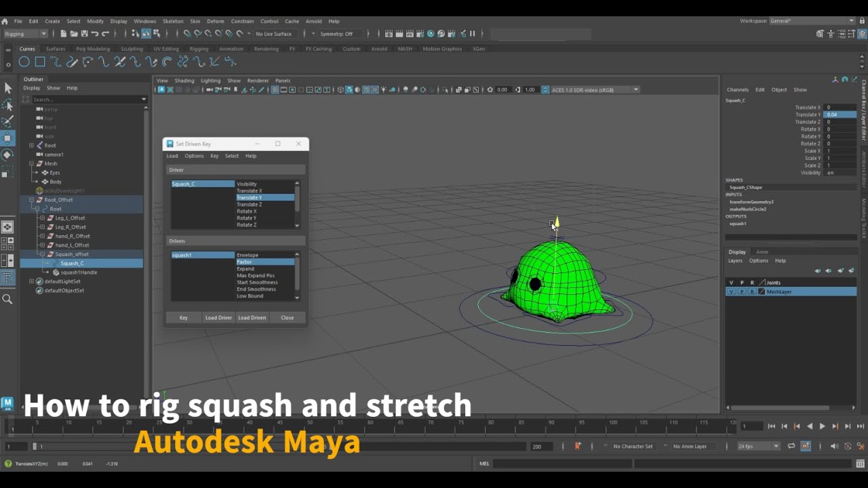The height and width of the screenshot is (488, 868).
Task: Switch to the Poly Modeling shelf tab
Action: 93,49
